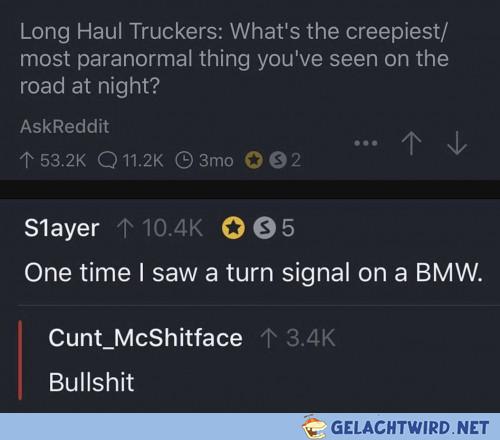
Task: Select the 'Bullshit' reply text
Action: click(x=91, y=382)
